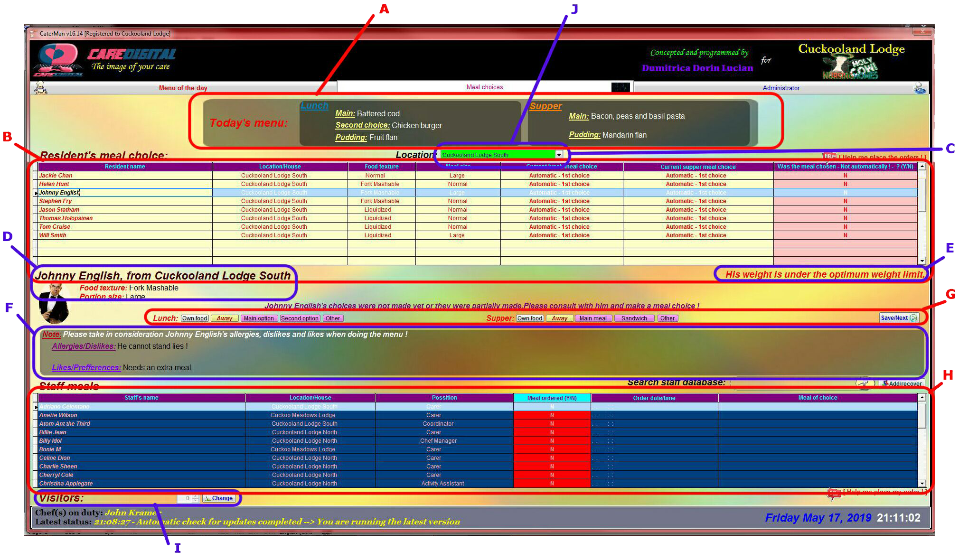Click the Add/recover staff button
Screen dimensions: 959x560
click(902, 383)
